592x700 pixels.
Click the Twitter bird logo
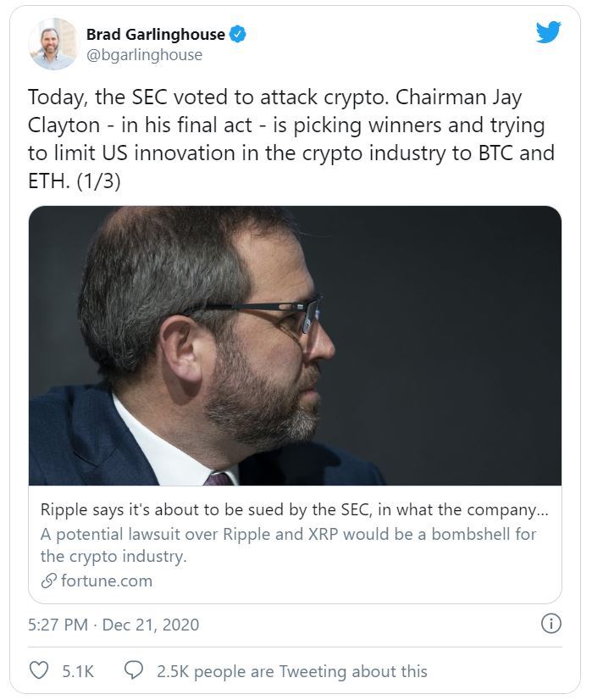tap(548, 34)
